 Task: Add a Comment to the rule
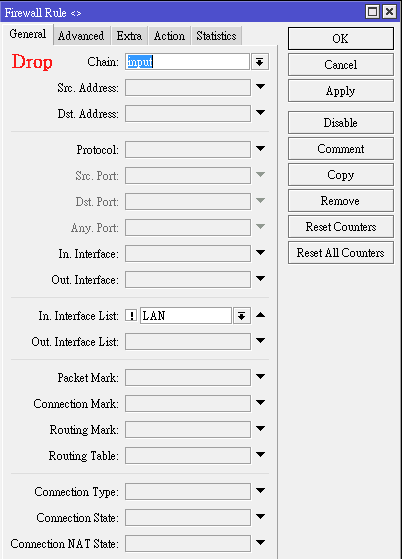click(x=341, y=149)
